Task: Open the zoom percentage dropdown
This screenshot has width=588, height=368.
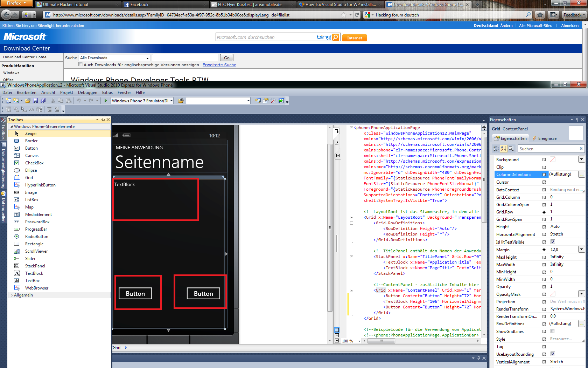Action: pyautogui.click(x=359, y=341)
